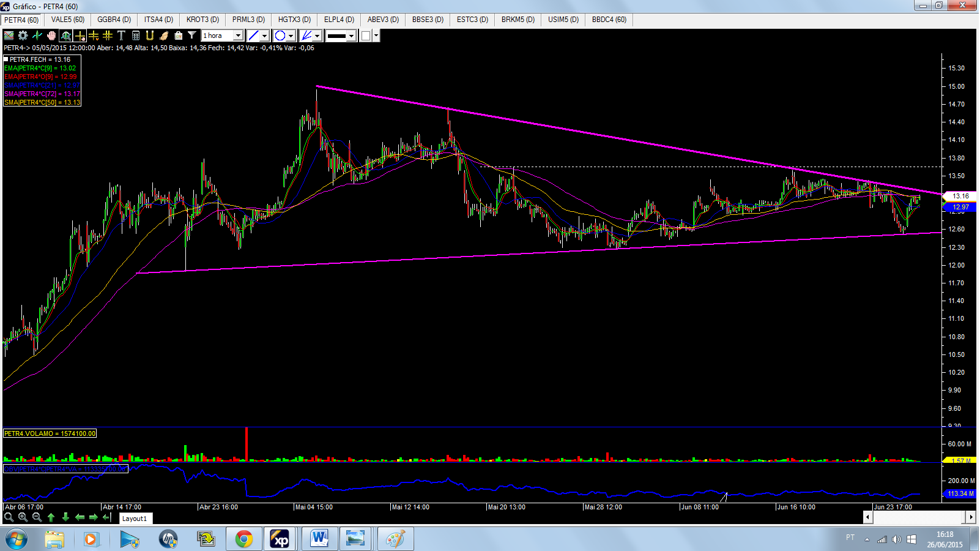
Task: Click the green indicator insert icon
Action: 37,36
